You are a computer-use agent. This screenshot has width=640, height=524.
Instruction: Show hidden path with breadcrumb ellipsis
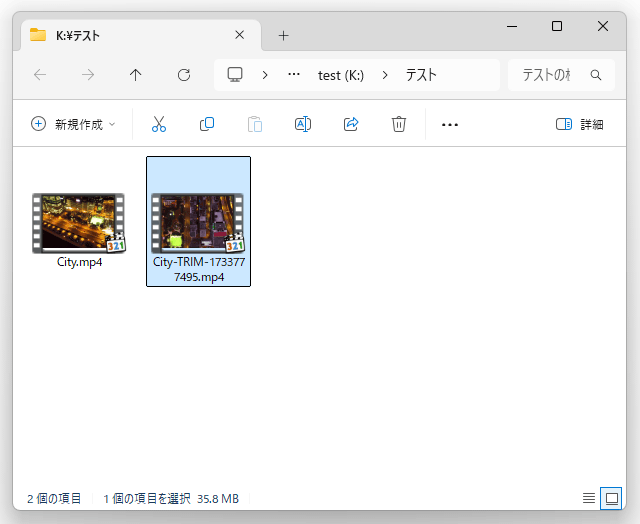294,74
